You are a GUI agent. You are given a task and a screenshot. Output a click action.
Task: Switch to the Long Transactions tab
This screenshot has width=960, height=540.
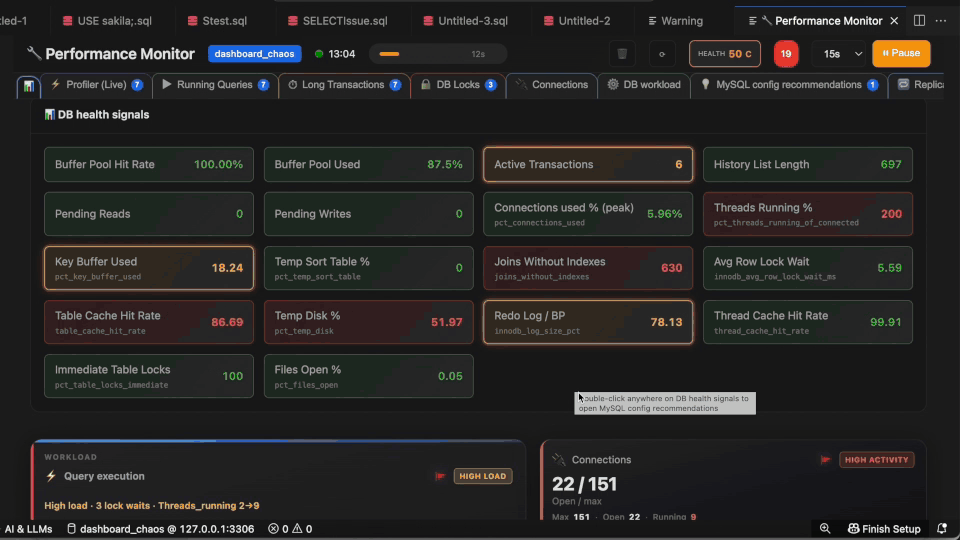click(x=343, y=85)
